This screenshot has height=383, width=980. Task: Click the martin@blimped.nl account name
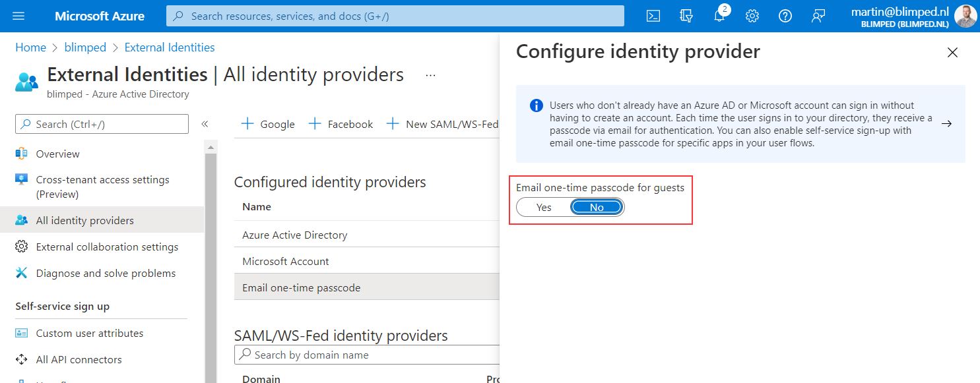click(899, 11)
